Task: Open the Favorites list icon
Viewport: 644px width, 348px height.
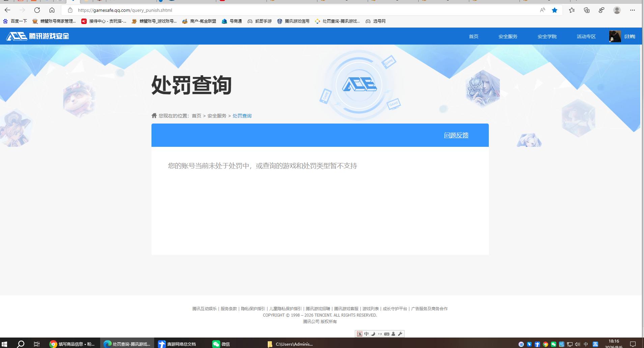Action: coord(572,10)
